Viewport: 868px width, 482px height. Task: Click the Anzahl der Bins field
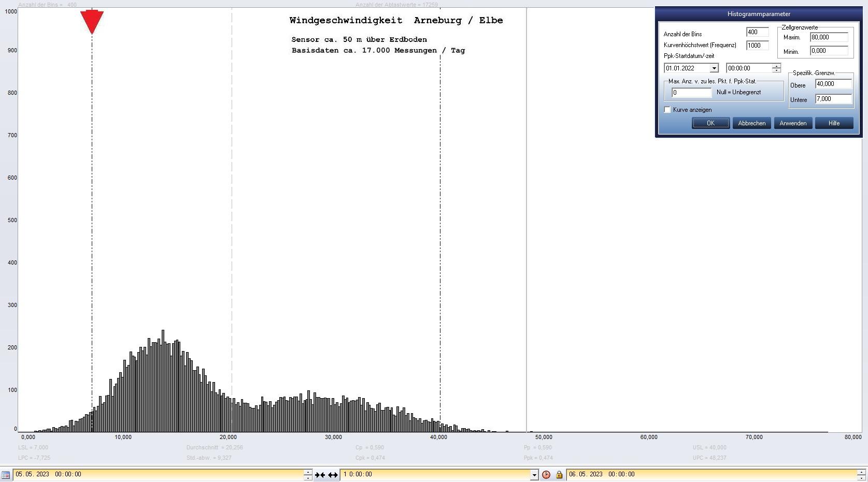[757, 32]
